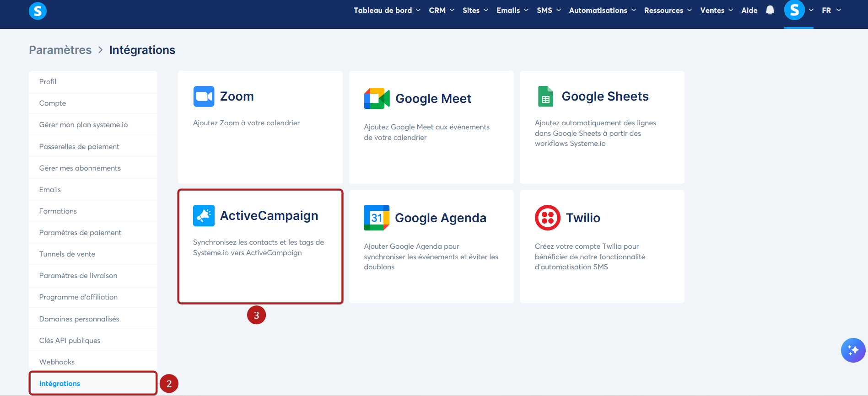The image size is (868, 396).
Task: Open the user avatar menu
Action: point(794,10)
